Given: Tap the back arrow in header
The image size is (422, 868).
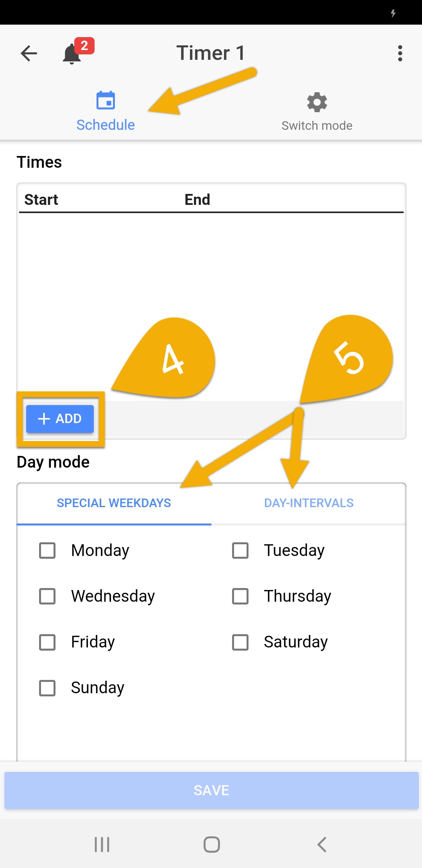Looking at the screenshot, I should coord(29,53).
